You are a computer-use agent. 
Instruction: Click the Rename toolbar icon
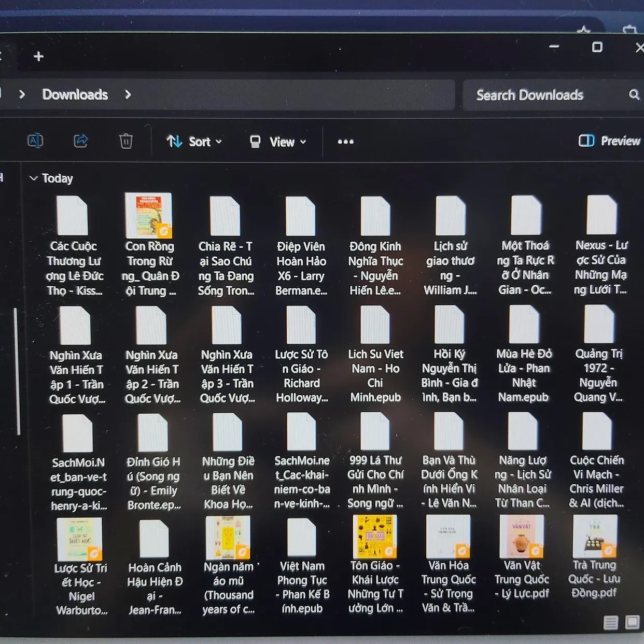click(35, 141)
